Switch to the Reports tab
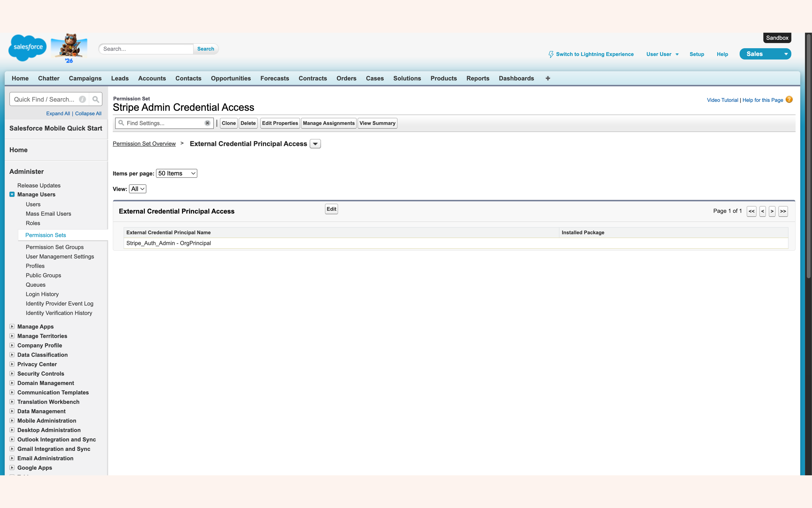The width and height of the screenshot is (812, 508). [x=478, y=78]
